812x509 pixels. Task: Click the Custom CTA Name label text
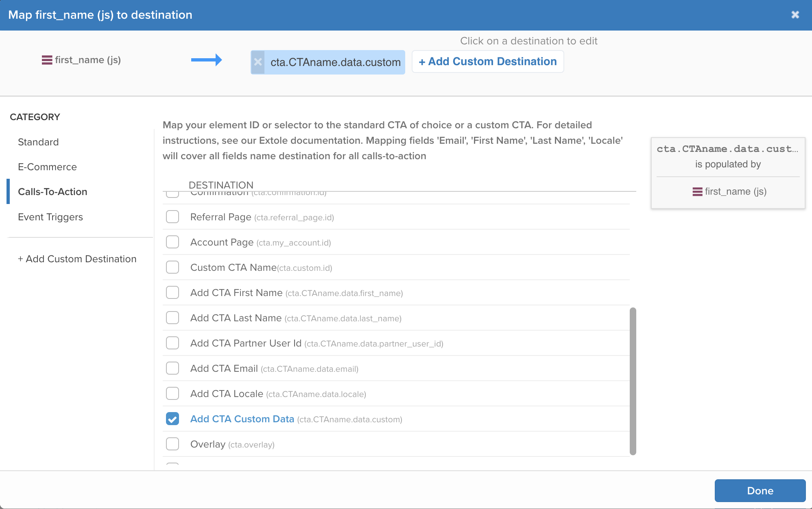234,268
